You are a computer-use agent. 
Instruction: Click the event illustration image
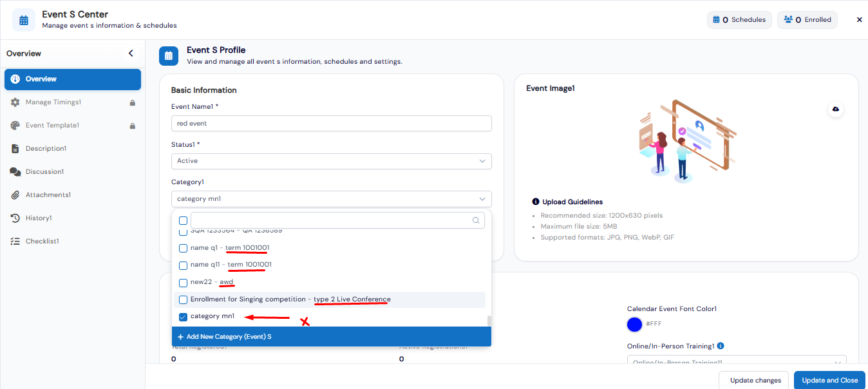coord(686,142)
